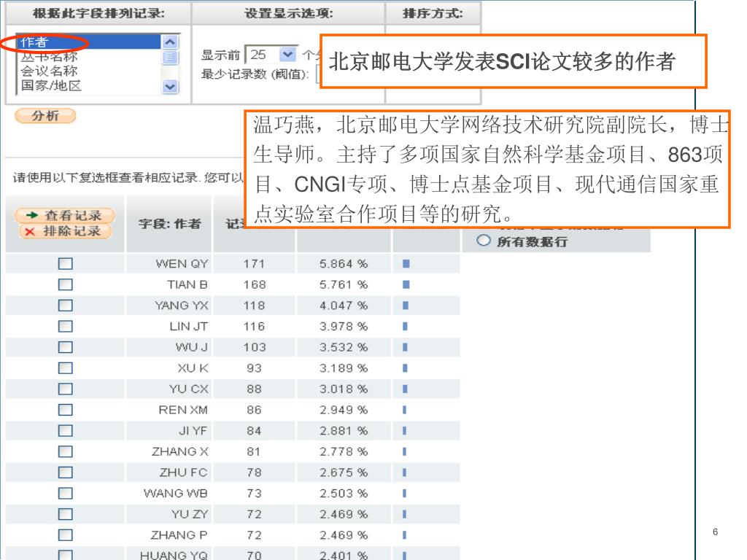Click percentage 3.532 %

(344, 347)
